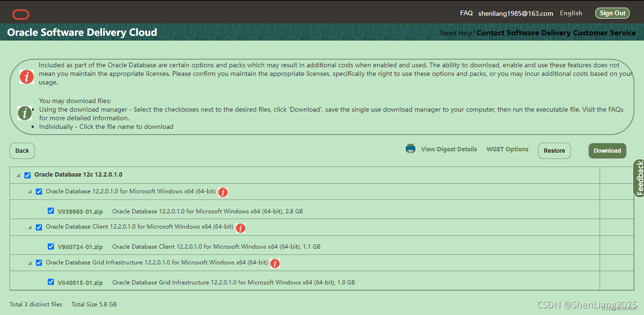Collapse the Grid Infrastructure node

click(x=30, y=263)
